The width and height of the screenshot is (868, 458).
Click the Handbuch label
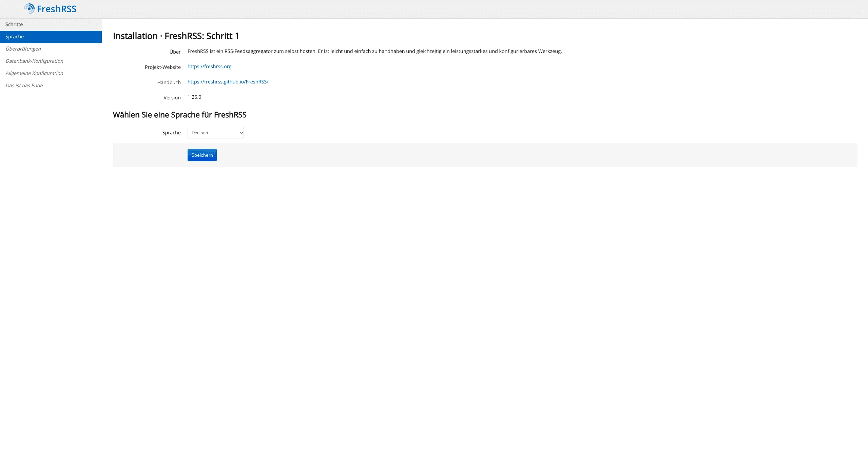[169, 82]
